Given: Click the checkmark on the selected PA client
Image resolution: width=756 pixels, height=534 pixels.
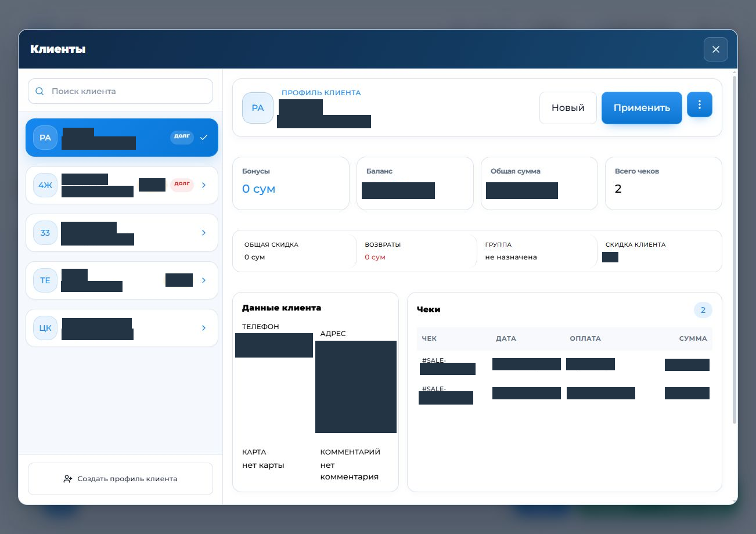Looking at the screenshot, I should (203, 138).
